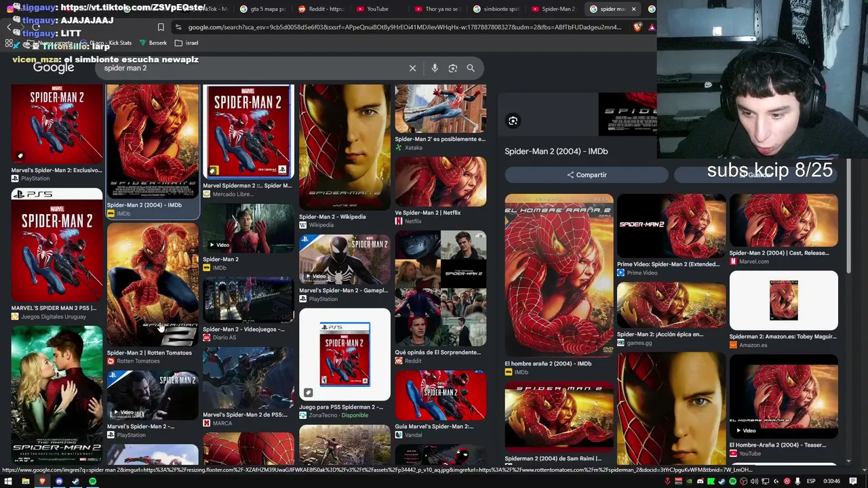Click the address bar URL
The height and width of the screenshot is (488, 868).
[x=404, y=27]
